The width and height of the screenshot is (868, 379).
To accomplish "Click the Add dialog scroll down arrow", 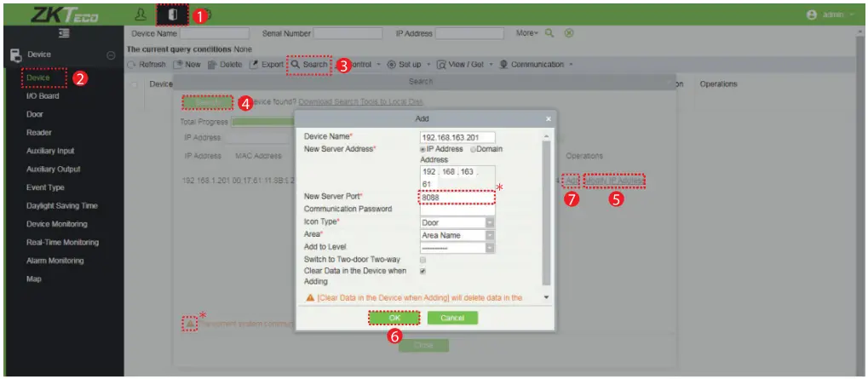I will (x=547, y=298).
